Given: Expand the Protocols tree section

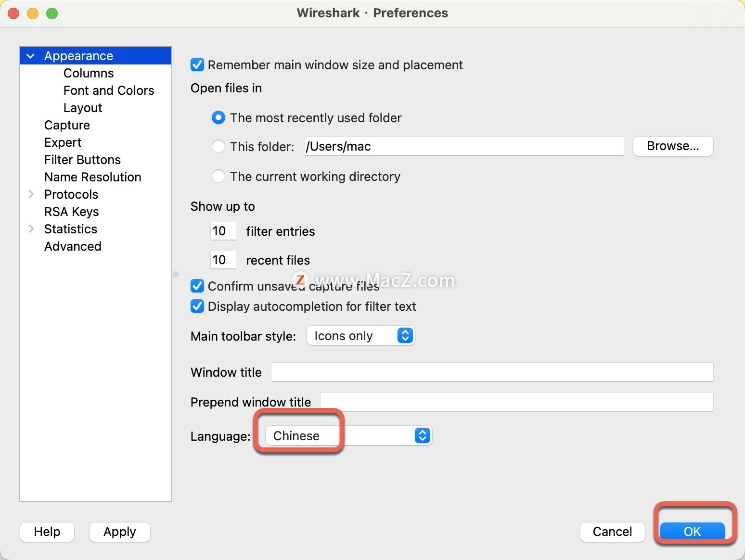Looking at the screenshot, I should (31, 194).
